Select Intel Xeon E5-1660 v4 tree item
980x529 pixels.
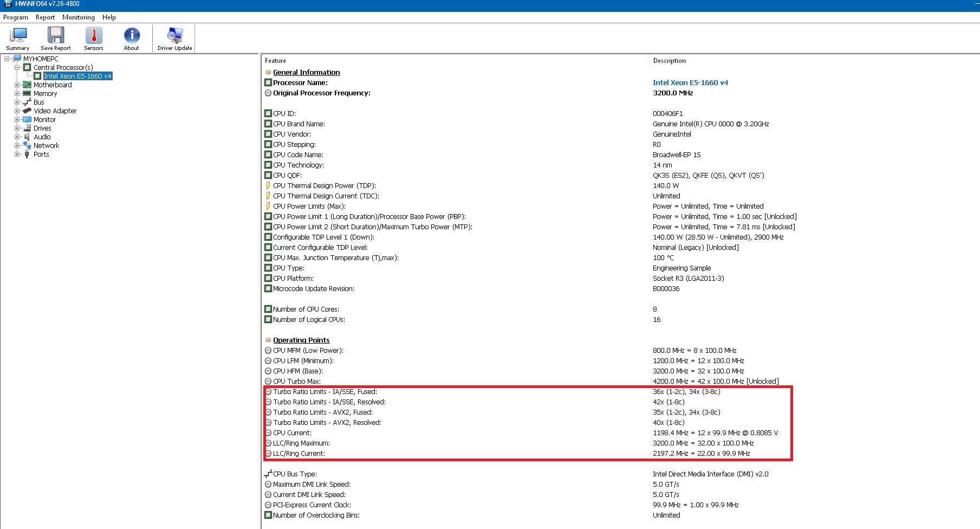pos(77,76)
